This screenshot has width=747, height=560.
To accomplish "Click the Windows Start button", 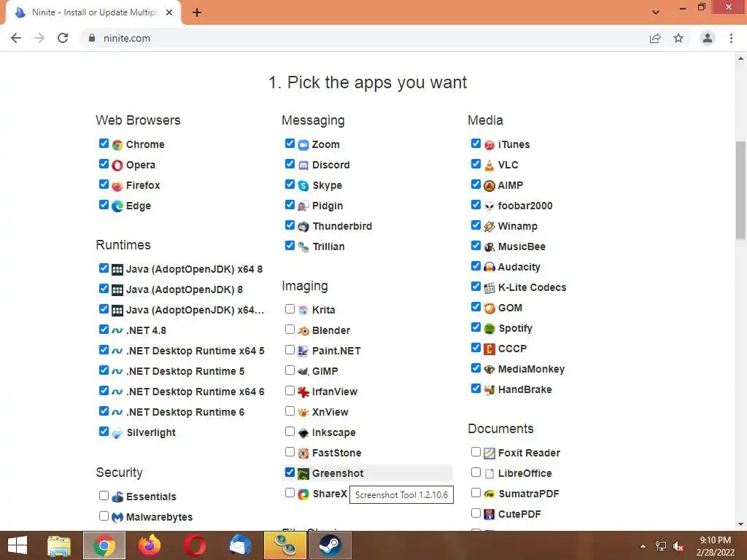I will (18, 545).
